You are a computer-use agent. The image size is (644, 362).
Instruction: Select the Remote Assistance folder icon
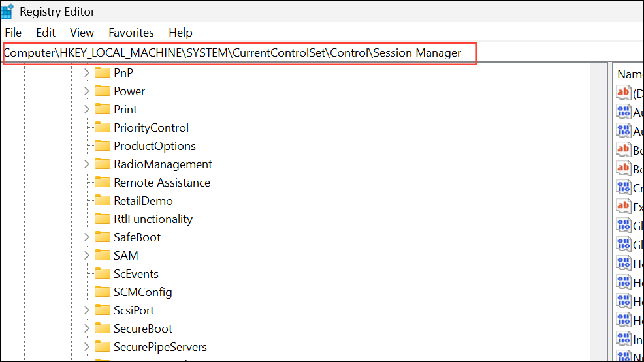pos(103,183)
